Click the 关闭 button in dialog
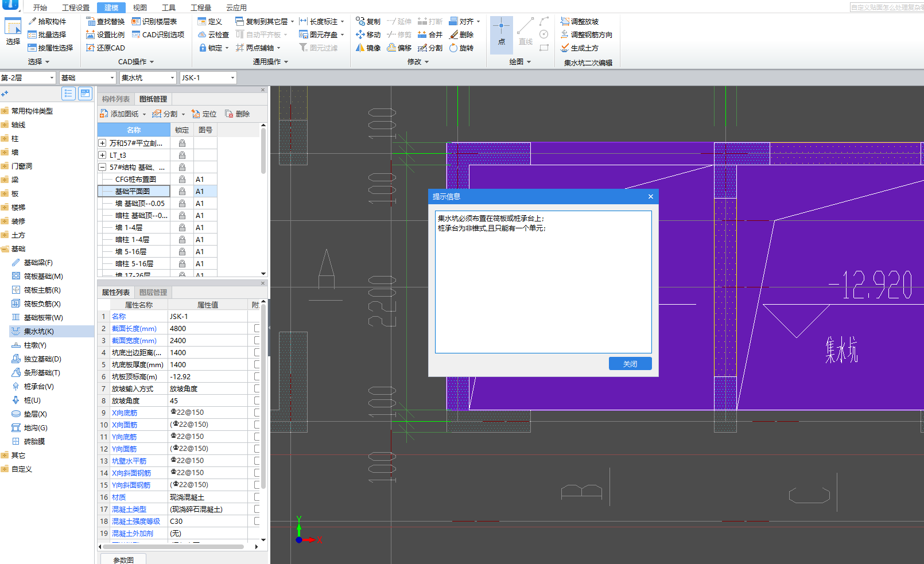 click(630, 364)
